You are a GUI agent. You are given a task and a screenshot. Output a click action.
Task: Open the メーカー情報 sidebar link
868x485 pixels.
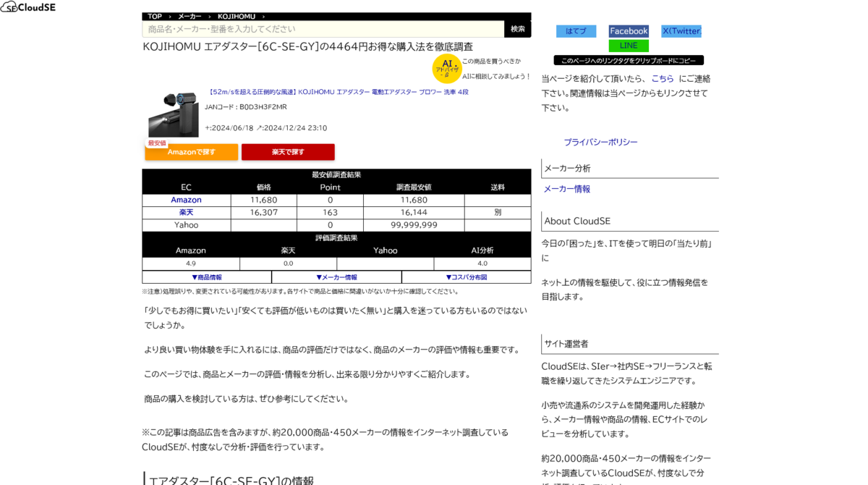[567, 189]
